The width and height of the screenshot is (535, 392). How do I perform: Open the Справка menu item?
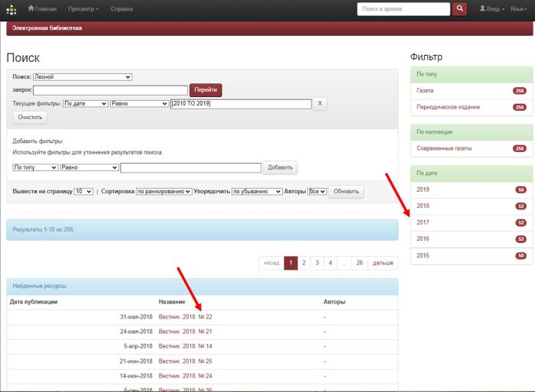coord(122,9)
